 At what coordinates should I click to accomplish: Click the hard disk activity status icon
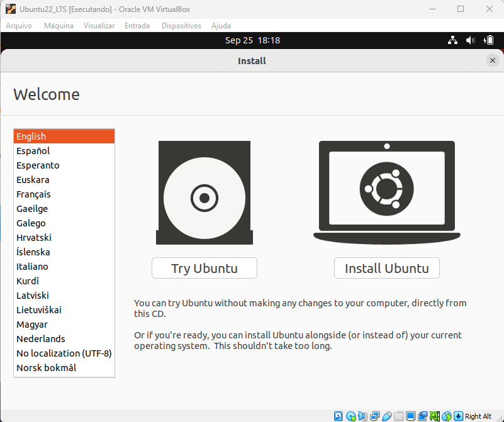[x=339, y=416]
